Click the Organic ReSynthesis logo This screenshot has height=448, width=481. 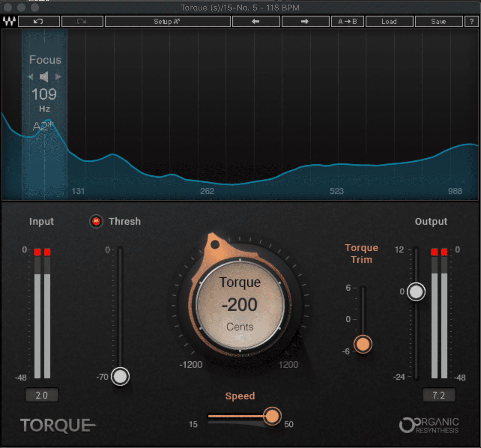(x=429, y=425)
